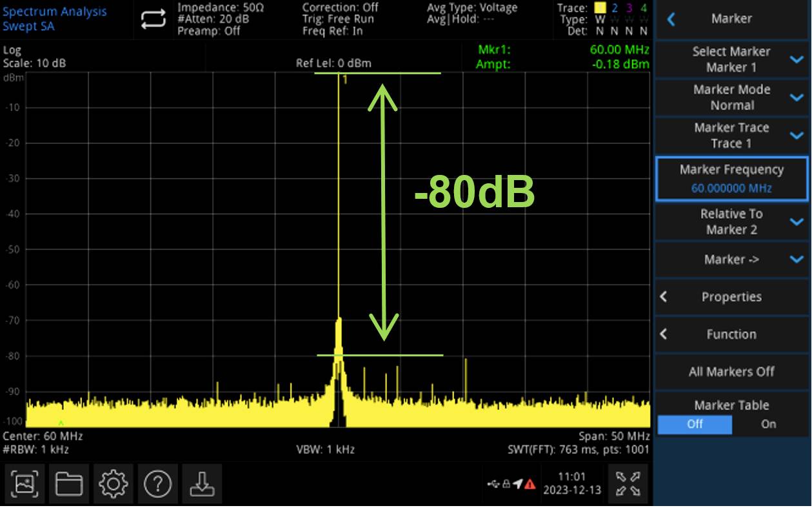812x508 pixels.
Task: Open the Select Marker dropdown
Action: pyautogui.click(x=732, y=59)
